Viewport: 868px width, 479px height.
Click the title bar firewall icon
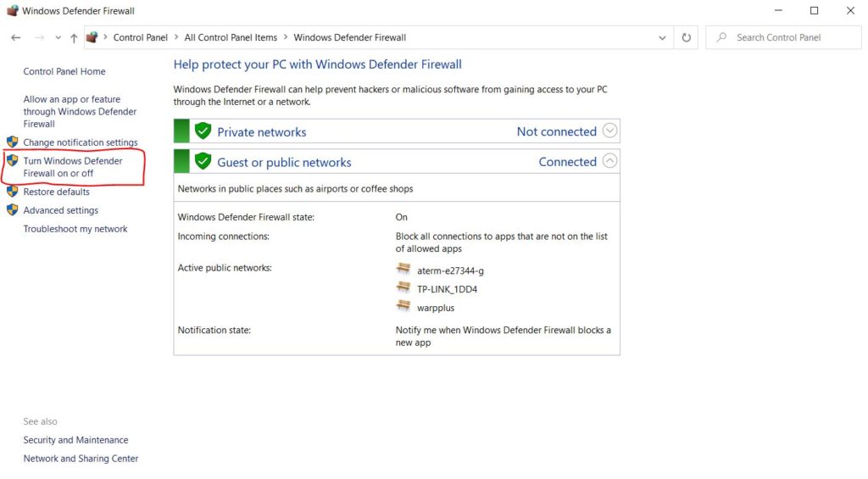(12, 10)
